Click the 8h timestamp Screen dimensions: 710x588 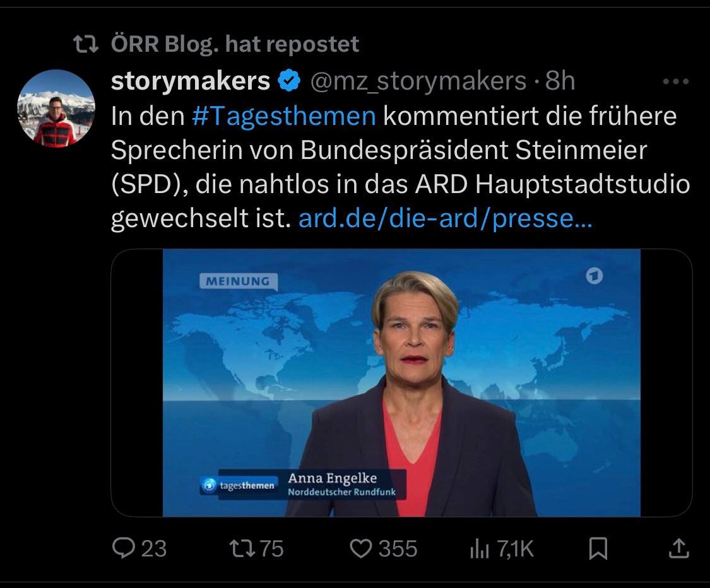(560, 81)
